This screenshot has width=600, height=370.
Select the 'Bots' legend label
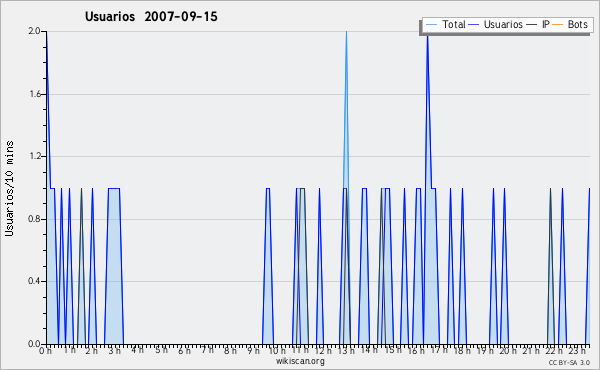[577, 24]
